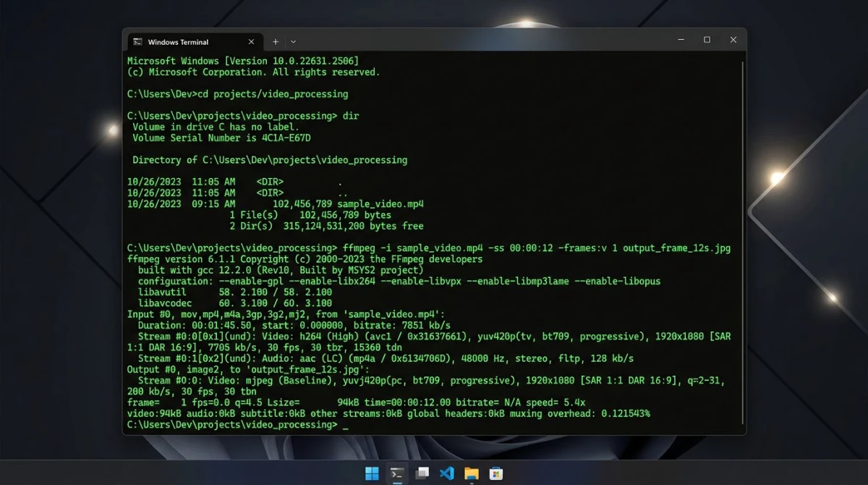Open the new tab profile dropdown arrow

[x=293, y=42]
